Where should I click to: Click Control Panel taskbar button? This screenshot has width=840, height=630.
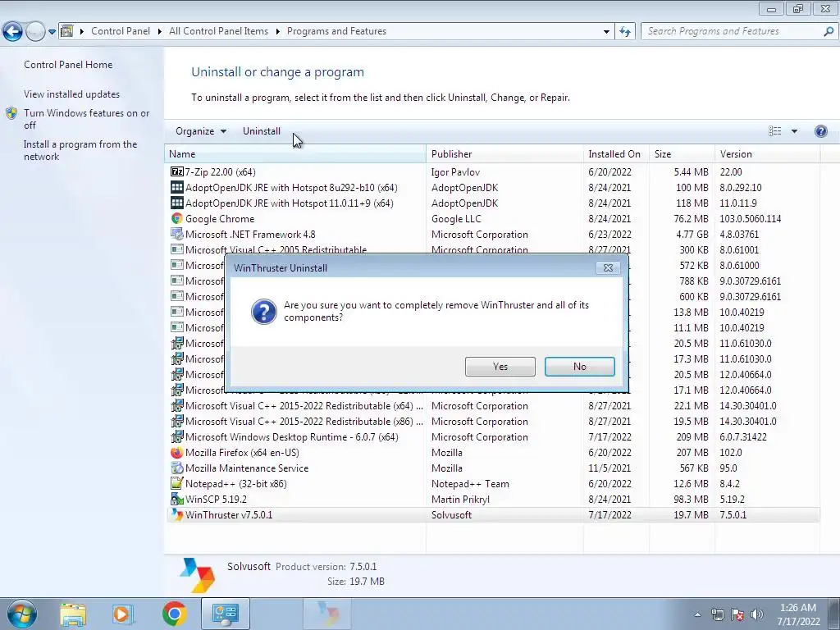pos(225,614)
